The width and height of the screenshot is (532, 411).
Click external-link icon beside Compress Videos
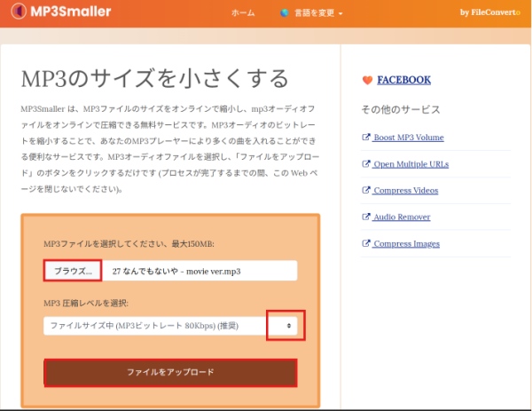click(365, 190)
